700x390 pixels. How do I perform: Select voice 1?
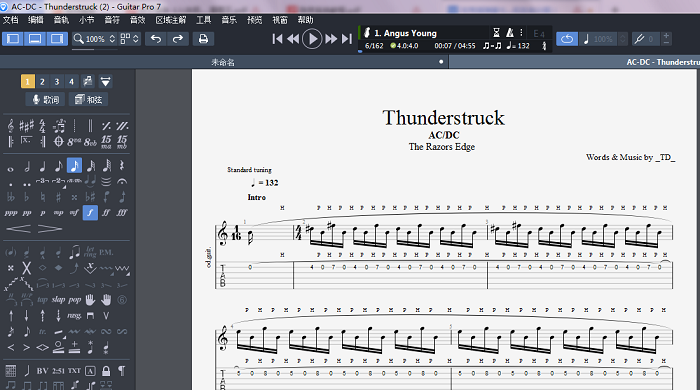coord(27,82)
